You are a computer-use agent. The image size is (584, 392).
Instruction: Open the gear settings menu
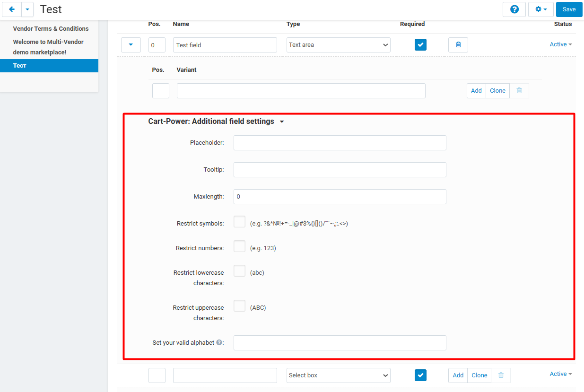(x=540, y=9)
